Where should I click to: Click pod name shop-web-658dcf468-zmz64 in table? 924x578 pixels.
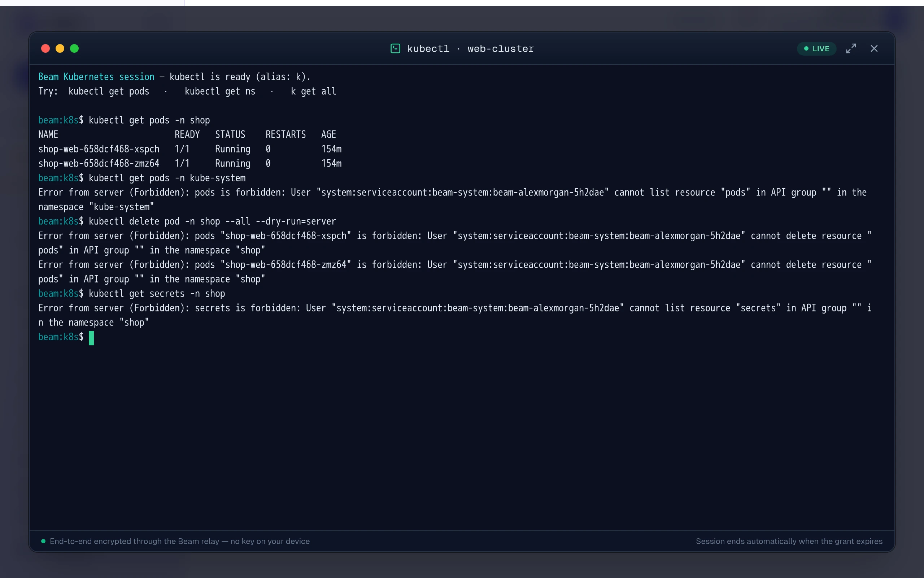(x=99, y=164)
